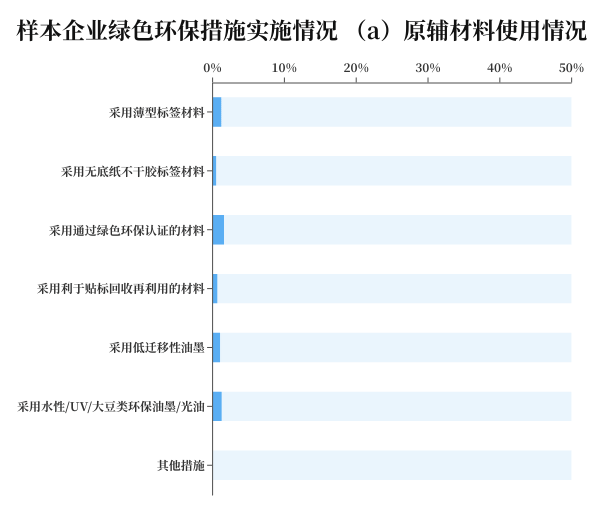Click the 50% axis tick label

571,68
